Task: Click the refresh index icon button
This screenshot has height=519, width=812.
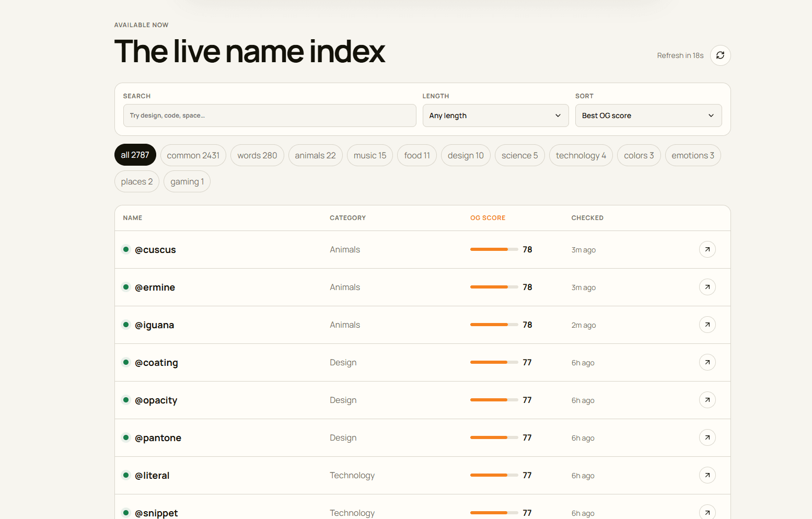Action: pos(720,55)
